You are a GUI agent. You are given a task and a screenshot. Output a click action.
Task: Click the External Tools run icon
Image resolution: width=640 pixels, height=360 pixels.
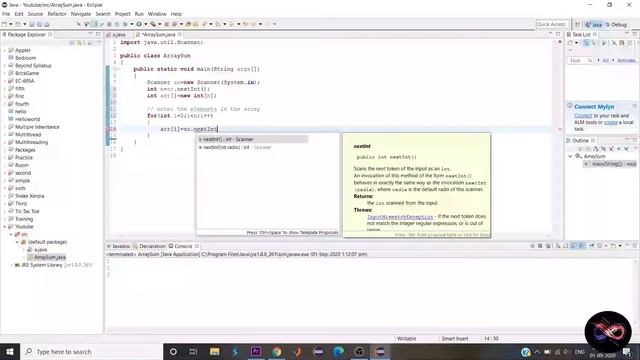[153, 24]
